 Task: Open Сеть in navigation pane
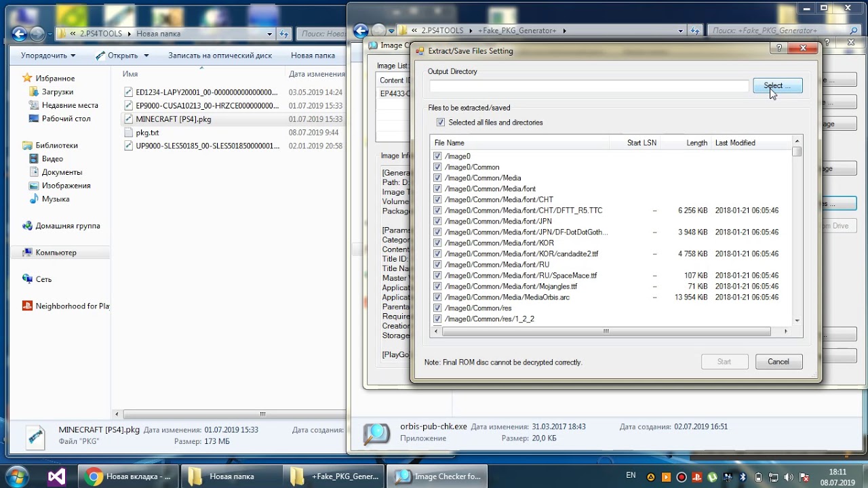pos(43,279)
